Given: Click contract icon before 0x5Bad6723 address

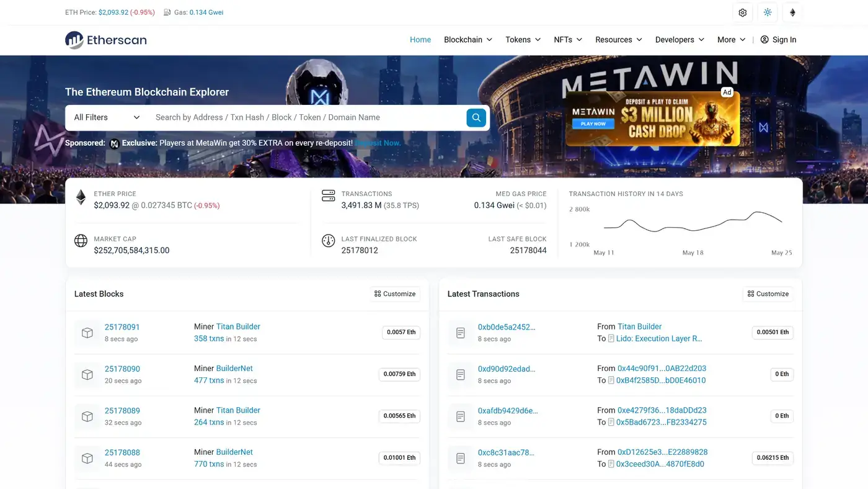Looking at the screenshot, I should [x=611, y=422].
